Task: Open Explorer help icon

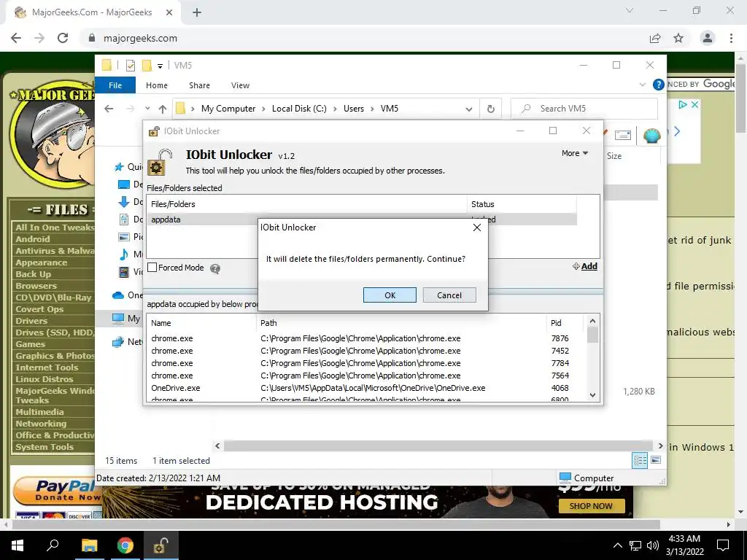Action: 658,85
